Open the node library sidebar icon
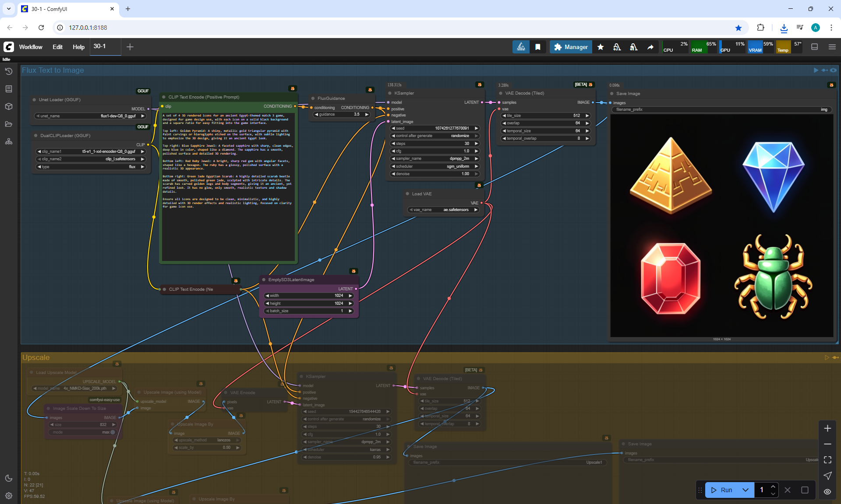 pos(8,89)
